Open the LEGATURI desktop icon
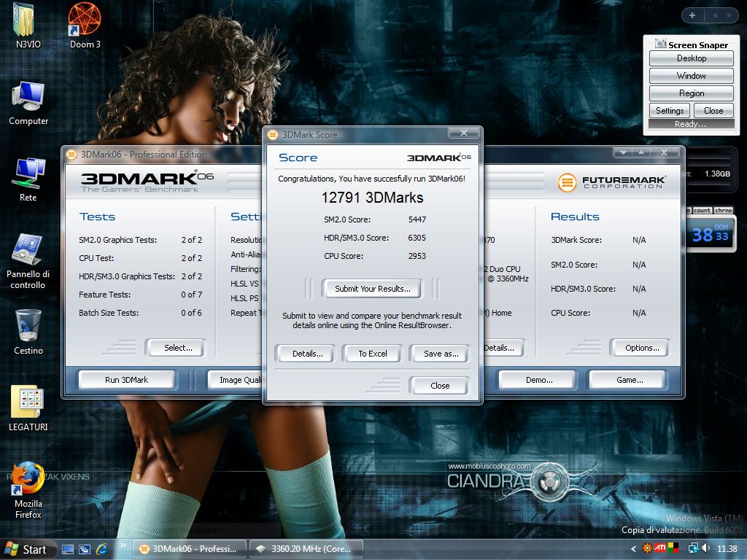747x560 pixels. coord(28,402)
